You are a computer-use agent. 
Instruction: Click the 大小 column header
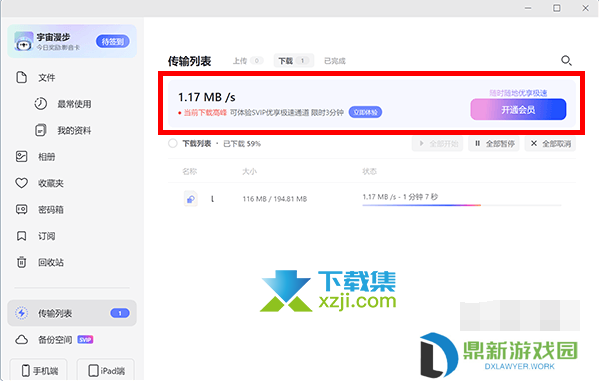(x=249, y=172)
